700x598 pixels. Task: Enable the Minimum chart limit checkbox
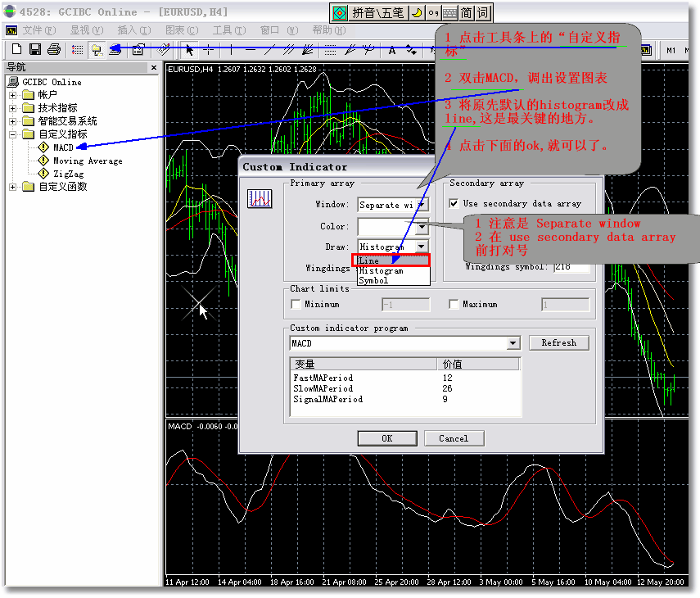296,305
